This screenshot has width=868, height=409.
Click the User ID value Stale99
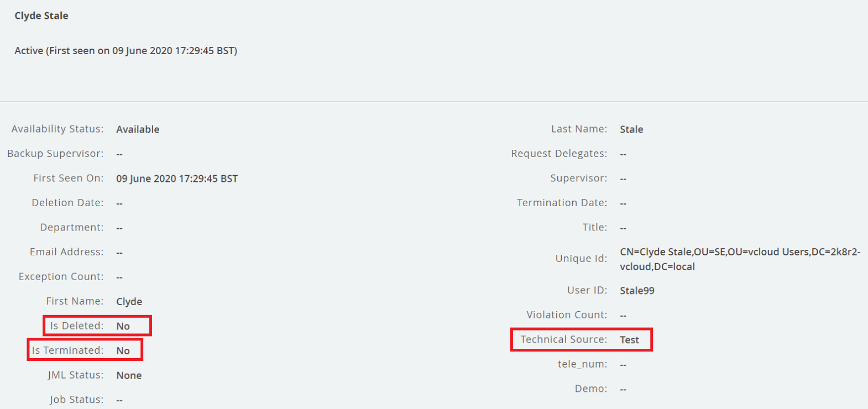pos(637,291)
